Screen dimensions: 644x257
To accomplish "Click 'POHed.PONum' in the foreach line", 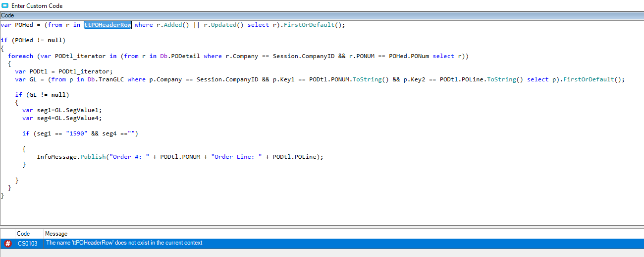I will (409, 56).
